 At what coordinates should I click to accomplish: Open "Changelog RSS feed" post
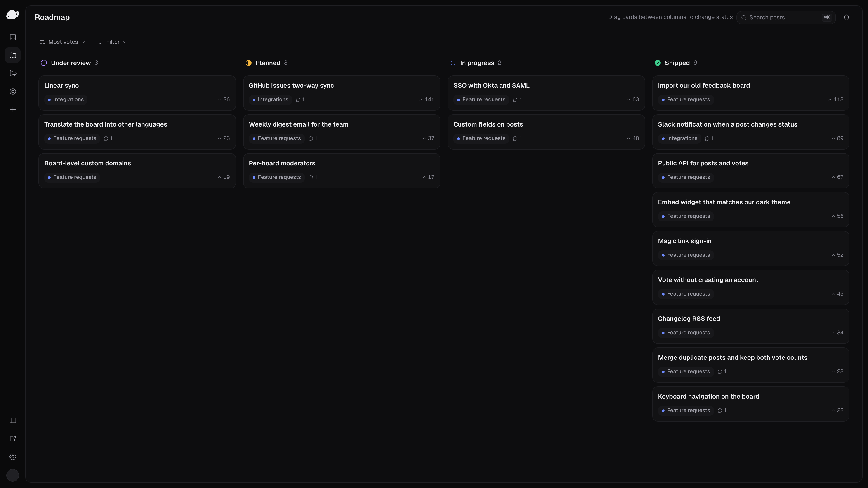click(x=750, y=326)
